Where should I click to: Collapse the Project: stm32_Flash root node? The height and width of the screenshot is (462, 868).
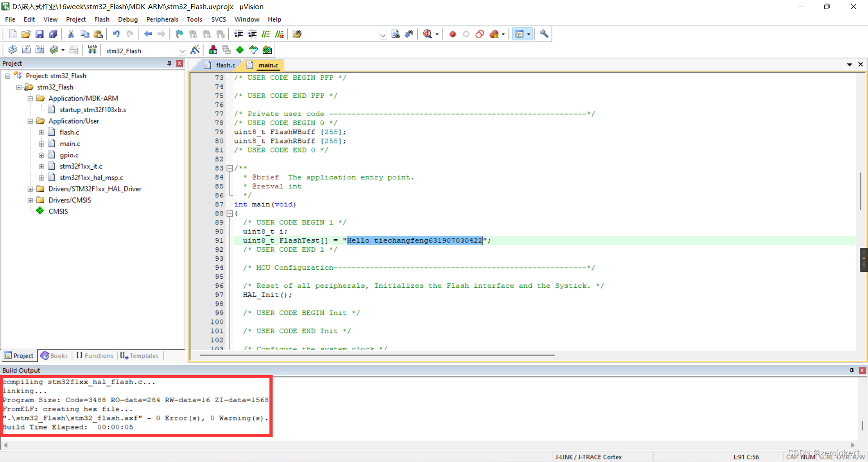click(x=8, y=76)
